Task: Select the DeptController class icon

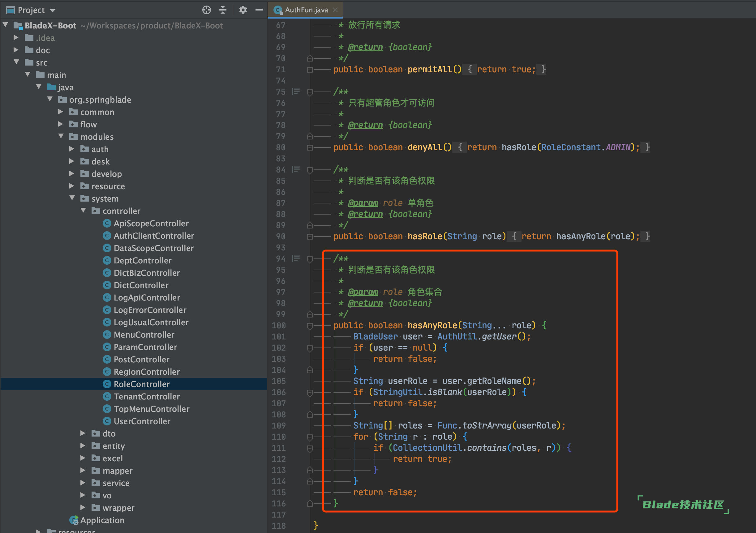Action: [107, 261]
